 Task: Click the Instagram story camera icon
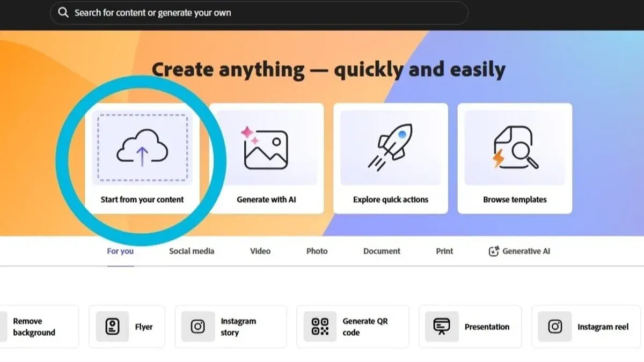198,327
